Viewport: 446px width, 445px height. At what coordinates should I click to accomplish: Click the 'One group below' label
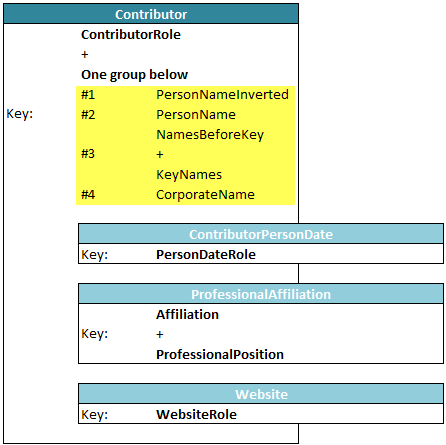tap(135, 75)
